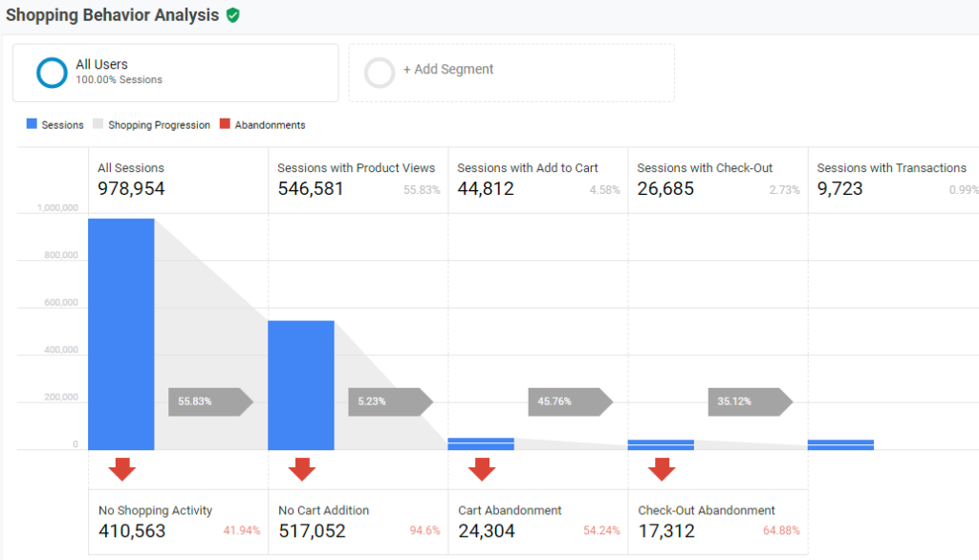979x560 pixels.
Task: Click the Sessions with Product Views header
Action: point(356,168)
